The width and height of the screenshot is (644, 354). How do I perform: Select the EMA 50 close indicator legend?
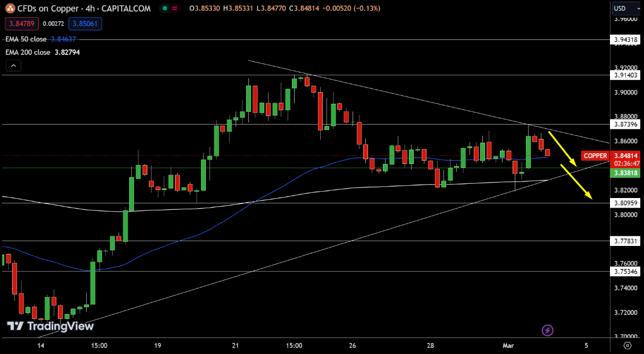pyautogui.click(x=26, y=39)
